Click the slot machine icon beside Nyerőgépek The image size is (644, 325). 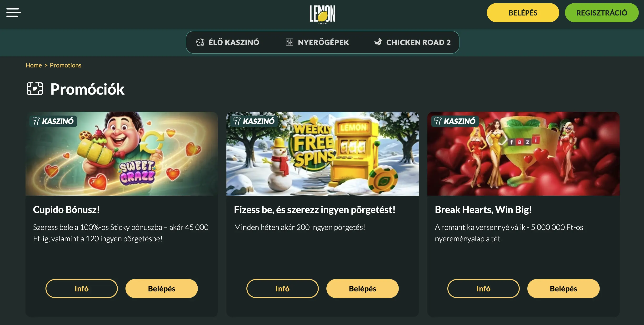click(289, 42)
